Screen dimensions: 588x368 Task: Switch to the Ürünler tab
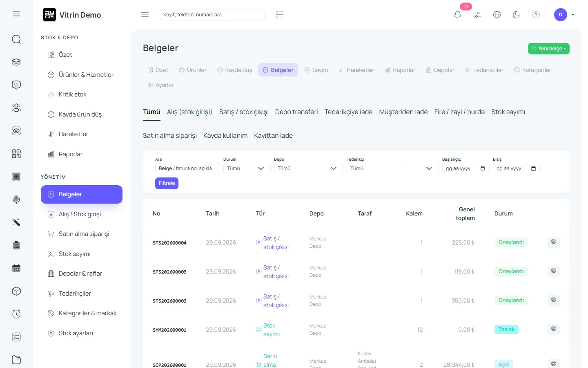pos(193,70)
